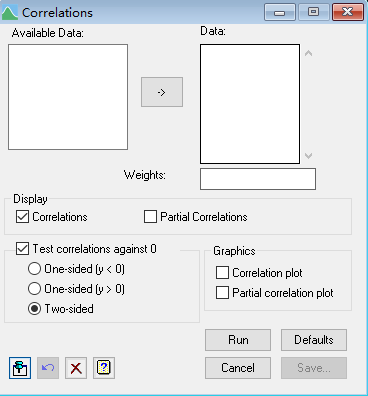Click the down arrow beside Data list
This screenshot has width=368, height=396.
point(309,155)
